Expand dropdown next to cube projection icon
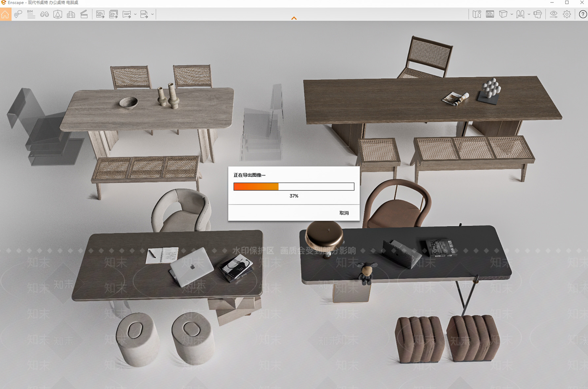Image resolution: width=588 pixels, height=389 pixels. point(512,14)
